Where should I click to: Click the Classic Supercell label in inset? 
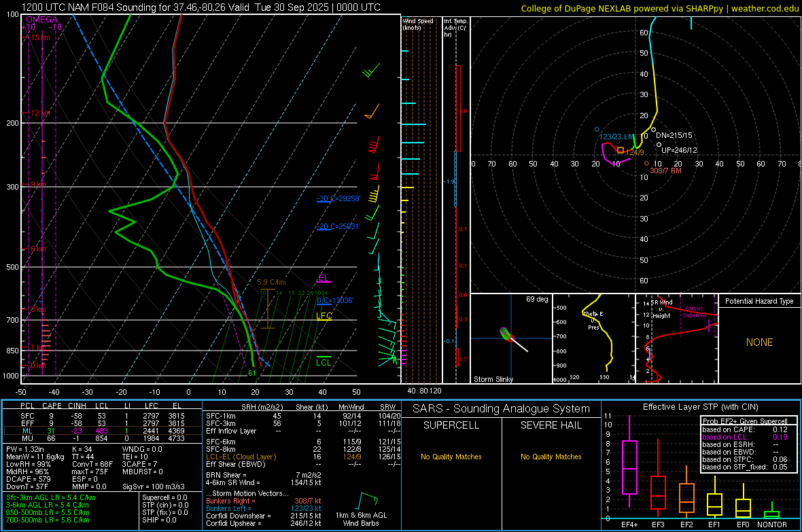695,312
